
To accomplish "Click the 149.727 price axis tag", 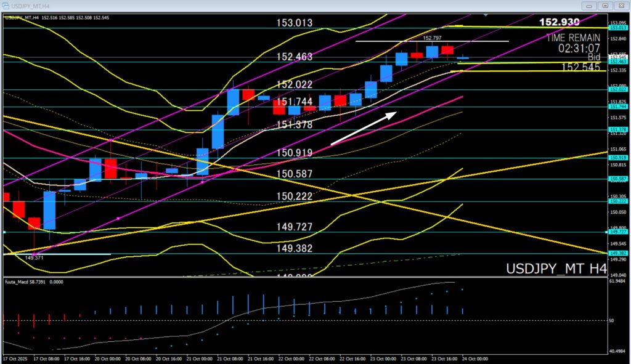I will [617, 232].
